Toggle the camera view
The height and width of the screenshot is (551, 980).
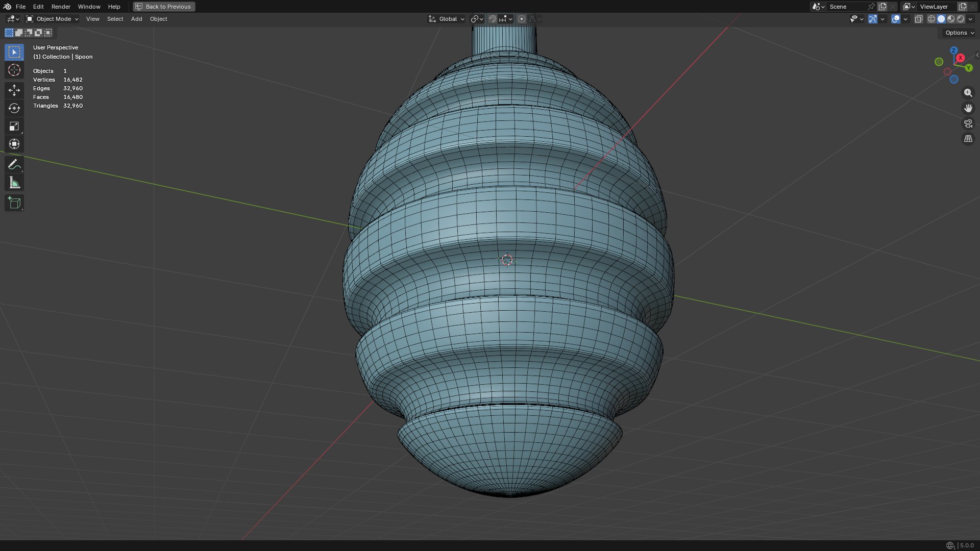(x=968, y=123)
